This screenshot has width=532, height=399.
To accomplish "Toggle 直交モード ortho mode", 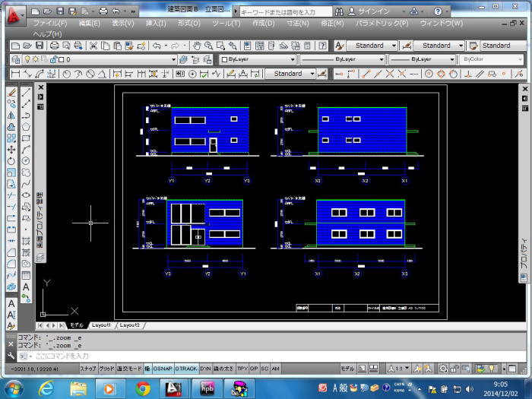I will pos(129,369).
